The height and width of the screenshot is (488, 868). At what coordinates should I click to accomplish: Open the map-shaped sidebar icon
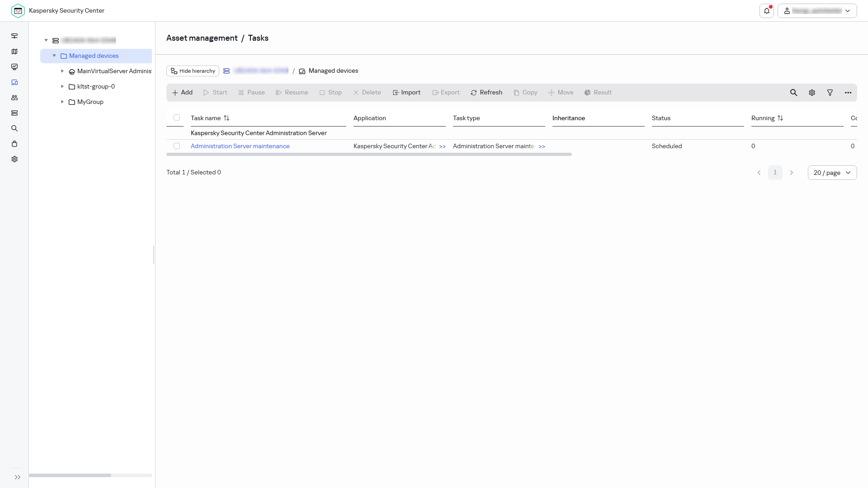click(14, 52)
